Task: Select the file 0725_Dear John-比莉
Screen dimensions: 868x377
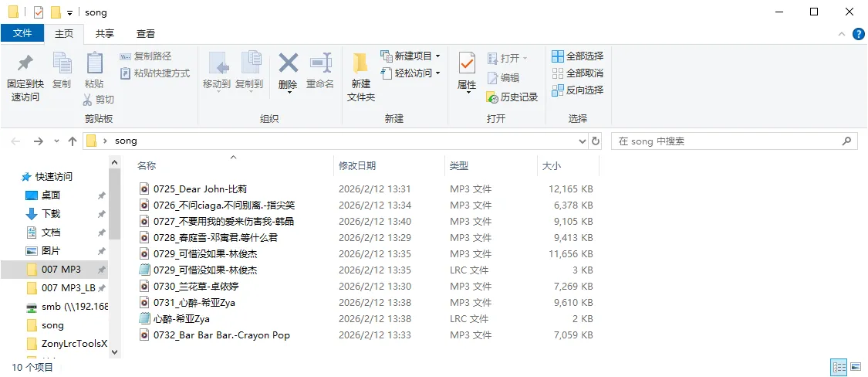Action: [200, 188]
